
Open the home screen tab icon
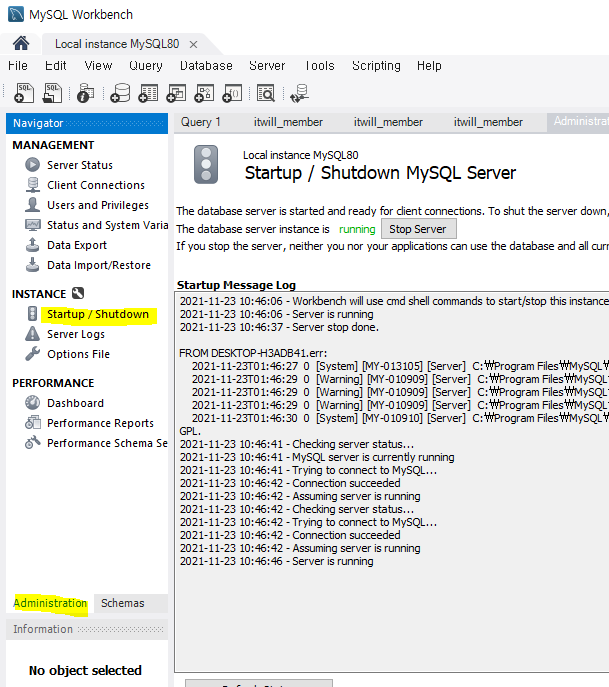[x=21, y=43]
